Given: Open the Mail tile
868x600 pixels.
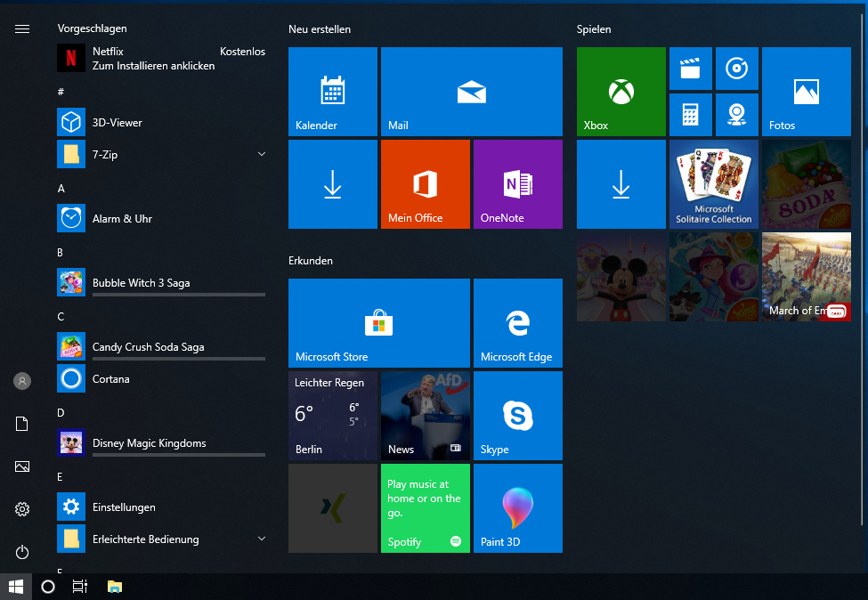Looking at the screenshot, I should pyautogui.click(x=472, y=92).
